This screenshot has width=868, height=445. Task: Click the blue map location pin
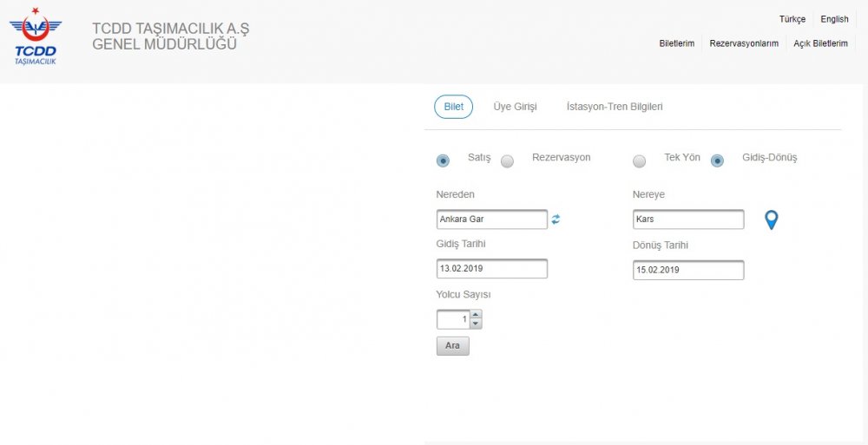pyautogui.click(x=771, y=220)
